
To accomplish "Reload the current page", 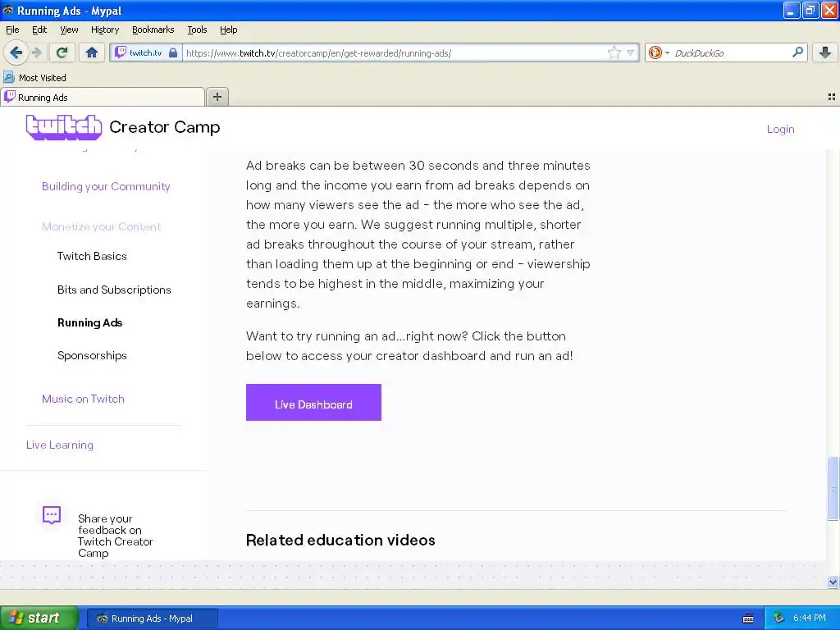I will (x=62, y=52).
